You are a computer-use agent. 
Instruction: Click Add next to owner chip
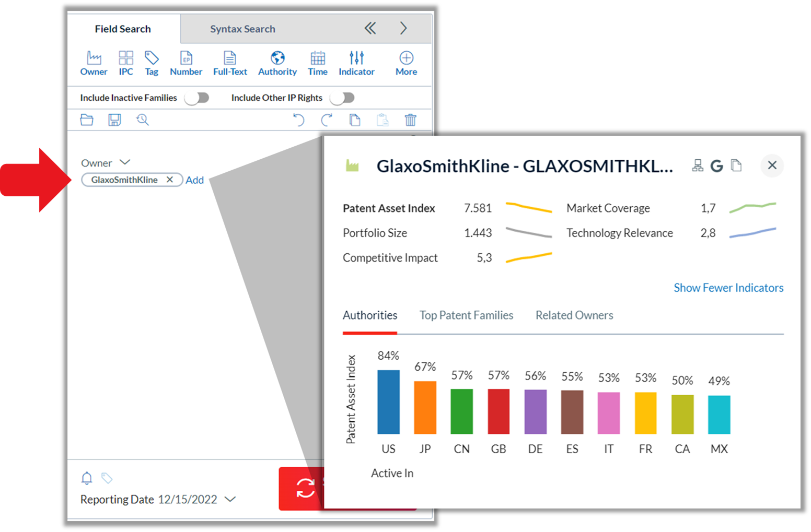(194, 180)
